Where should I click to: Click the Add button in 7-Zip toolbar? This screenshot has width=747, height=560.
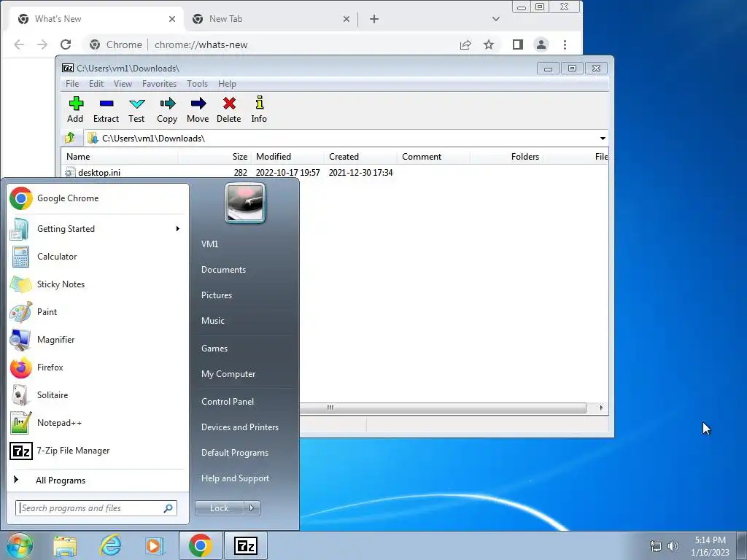[75, 109]
